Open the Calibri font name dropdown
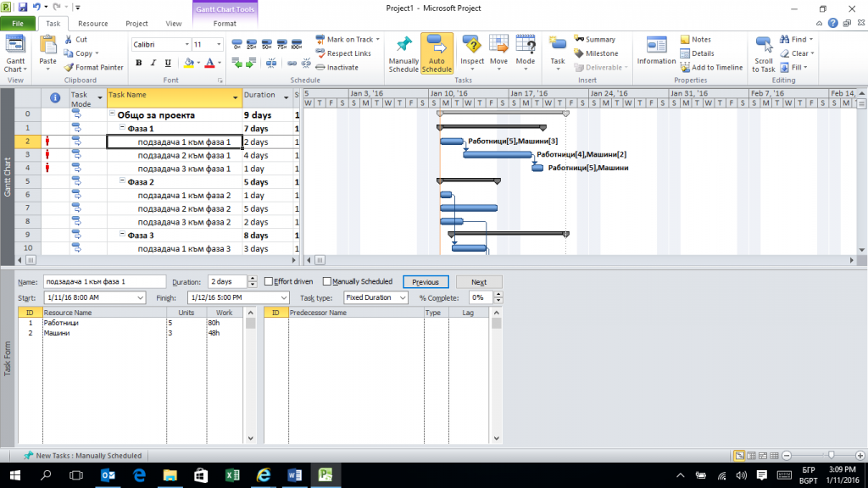 point(186,44)
